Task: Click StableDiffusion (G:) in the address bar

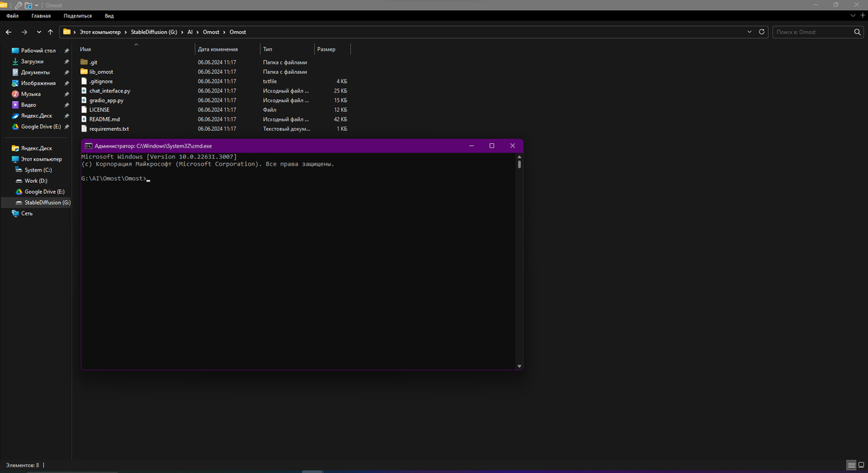Action: tap(154, 32)
